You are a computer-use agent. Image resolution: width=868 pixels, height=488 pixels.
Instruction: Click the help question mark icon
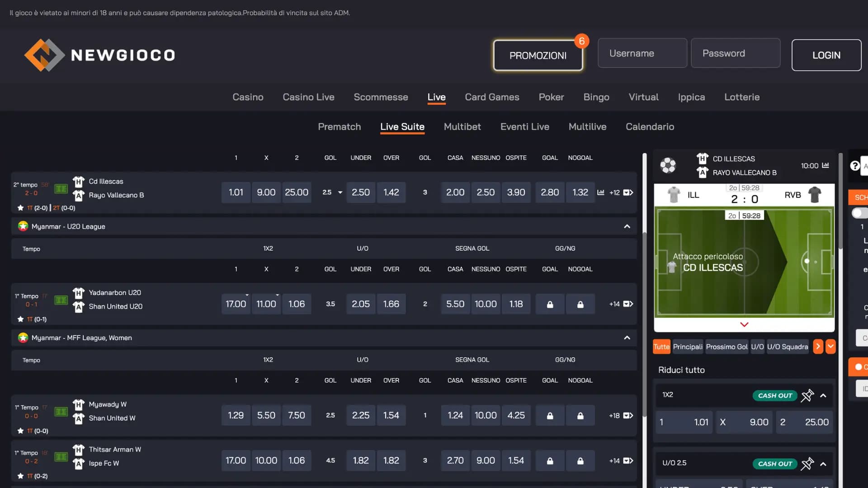tap(854, 166)
